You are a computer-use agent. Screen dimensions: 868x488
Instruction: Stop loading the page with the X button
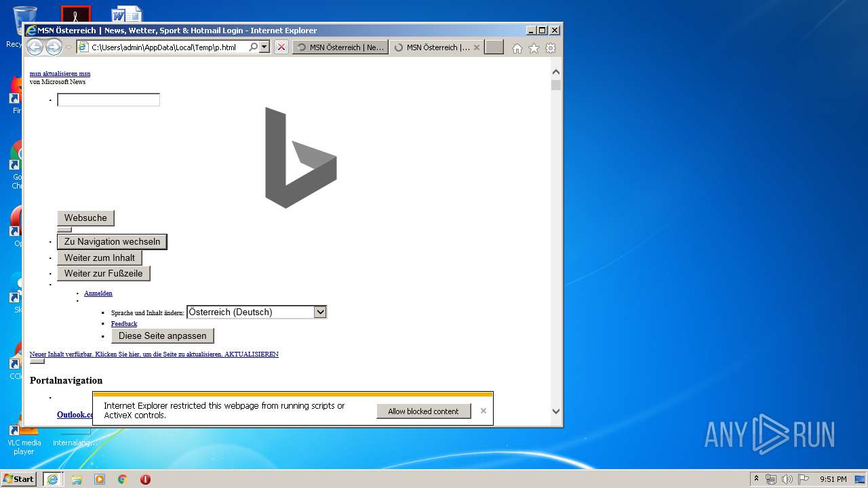(x=281, y=47)
